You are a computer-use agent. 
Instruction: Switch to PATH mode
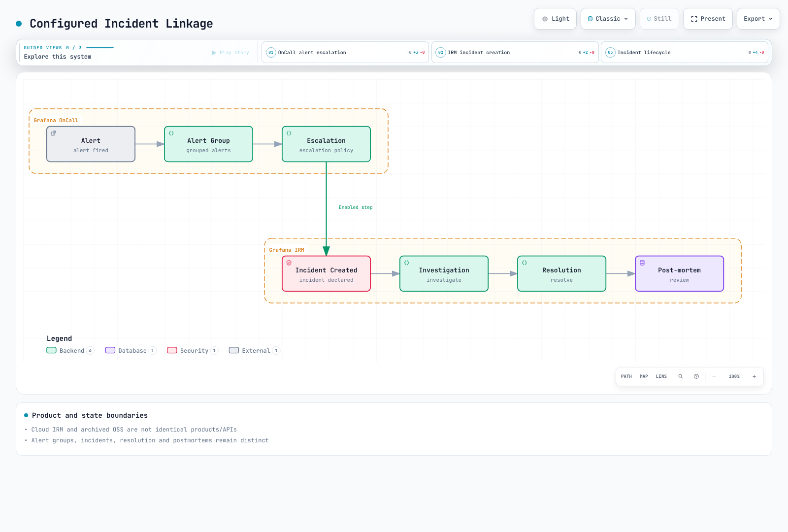point(626,376)
